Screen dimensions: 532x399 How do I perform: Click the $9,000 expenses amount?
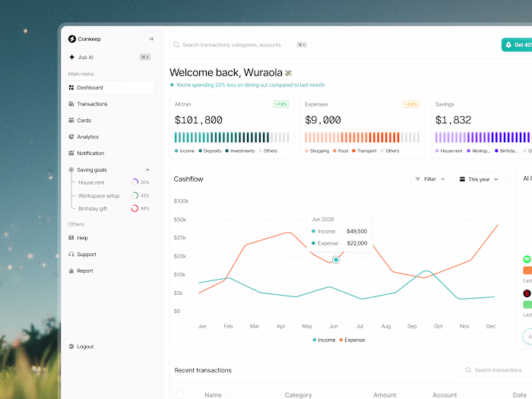[323, 120]
